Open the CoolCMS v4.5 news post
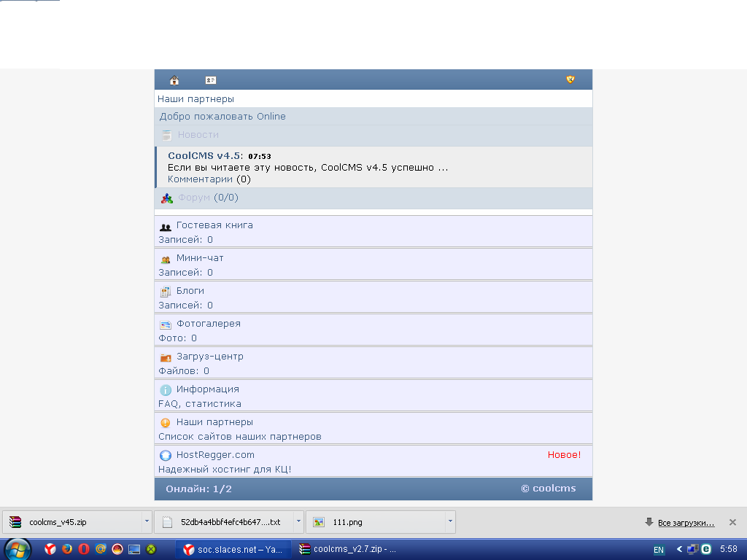Viewport: 747px width, 560px height. [x=204, y=156]
